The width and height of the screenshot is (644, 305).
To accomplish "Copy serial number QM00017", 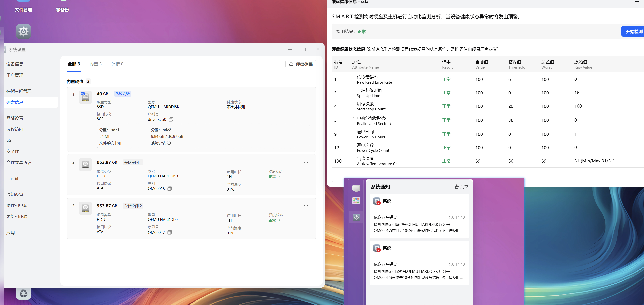I will 169,232.
